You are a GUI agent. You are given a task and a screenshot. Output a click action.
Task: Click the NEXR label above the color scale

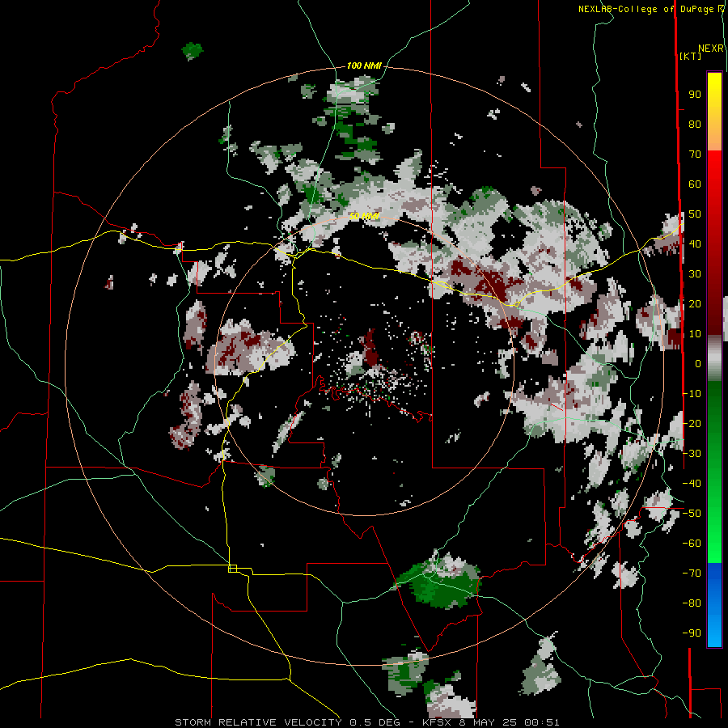tap(711, 49)
